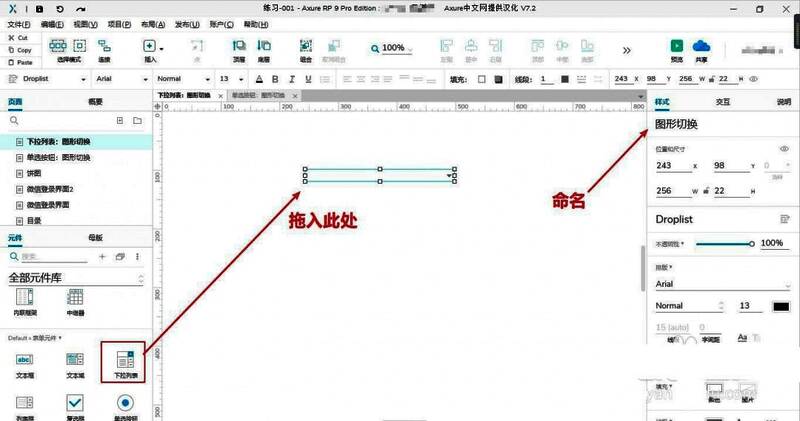Click the Checkbox (复选框) widget
Image resolution: width=800 pixels, height=421 pixels.
(74, 403)
